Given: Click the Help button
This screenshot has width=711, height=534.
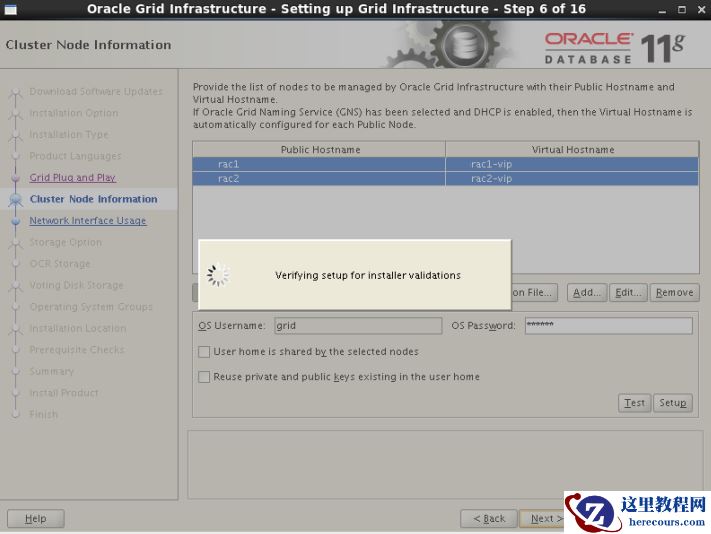Looking at the screenshot, I should 36,518.
